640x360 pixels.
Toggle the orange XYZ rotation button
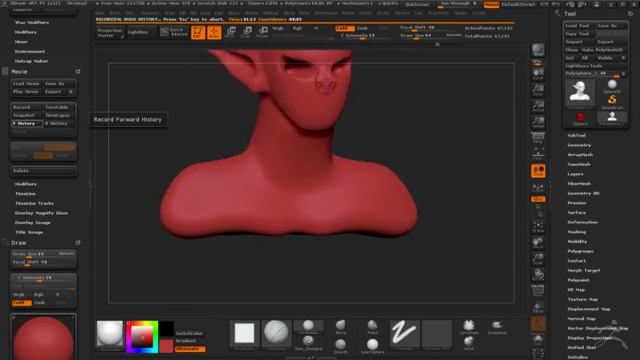point(538,199)
